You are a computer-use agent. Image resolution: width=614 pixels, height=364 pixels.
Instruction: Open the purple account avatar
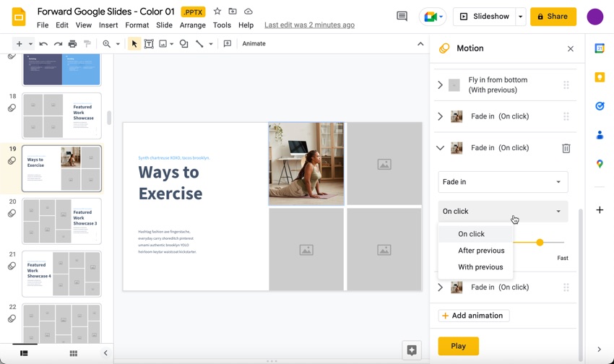[594, 17]
